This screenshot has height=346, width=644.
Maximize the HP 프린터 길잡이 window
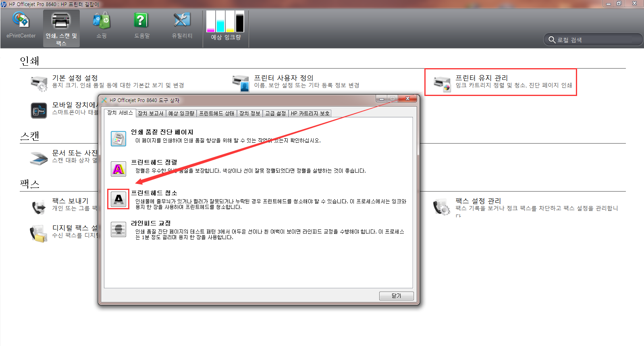tap(619, 4)
